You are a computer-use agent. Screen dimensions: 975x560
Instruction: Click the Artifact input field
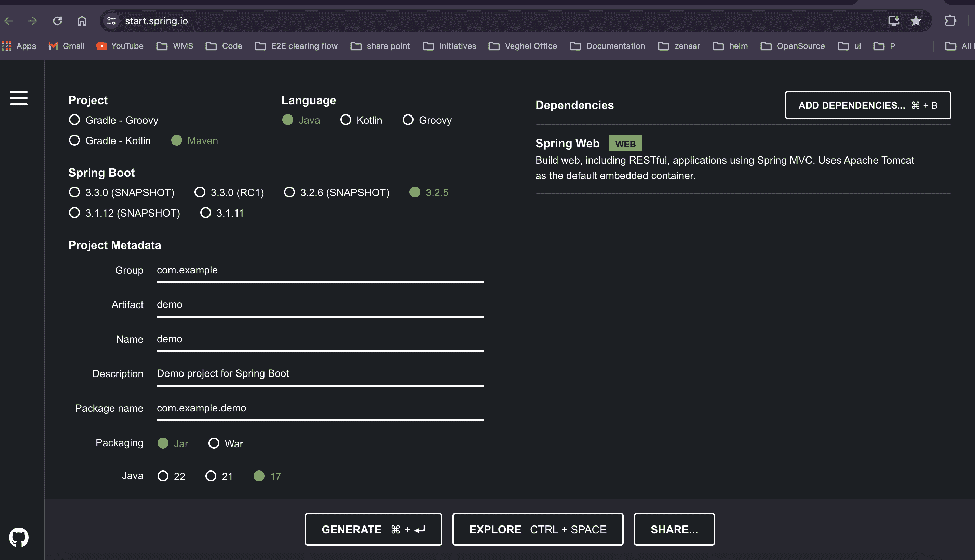[x=320, y=305]
